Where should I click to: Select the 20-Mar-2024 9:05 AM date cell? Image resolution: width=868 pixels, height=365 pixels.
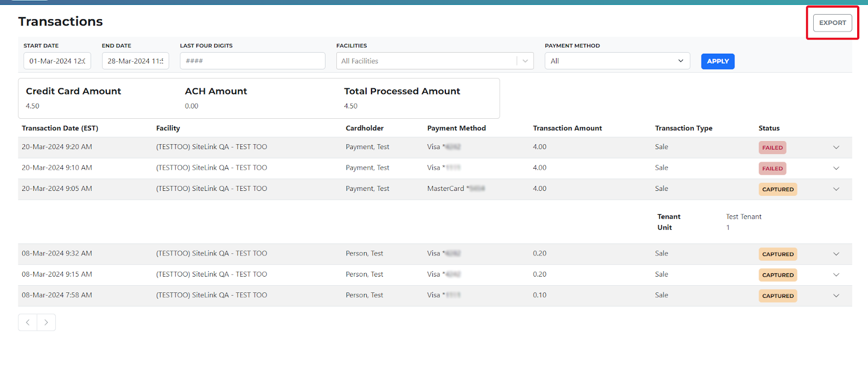(57, 189)
